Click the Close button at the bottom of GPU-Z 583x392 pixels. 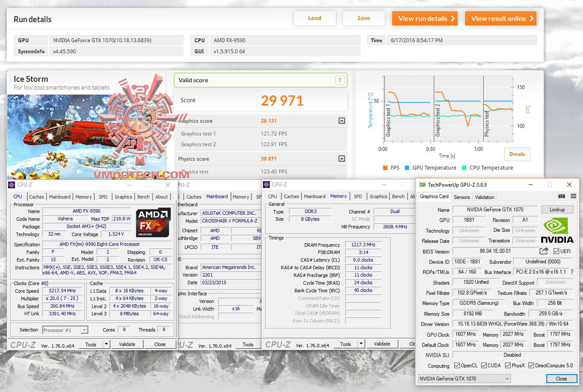coord(561,378)
